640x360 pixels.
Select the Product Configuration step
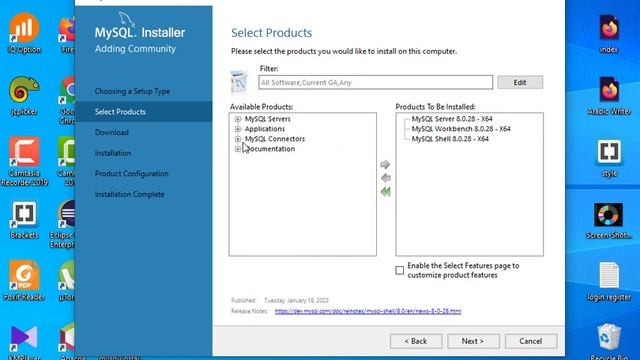pyautogui.click(x=131, y=173)
